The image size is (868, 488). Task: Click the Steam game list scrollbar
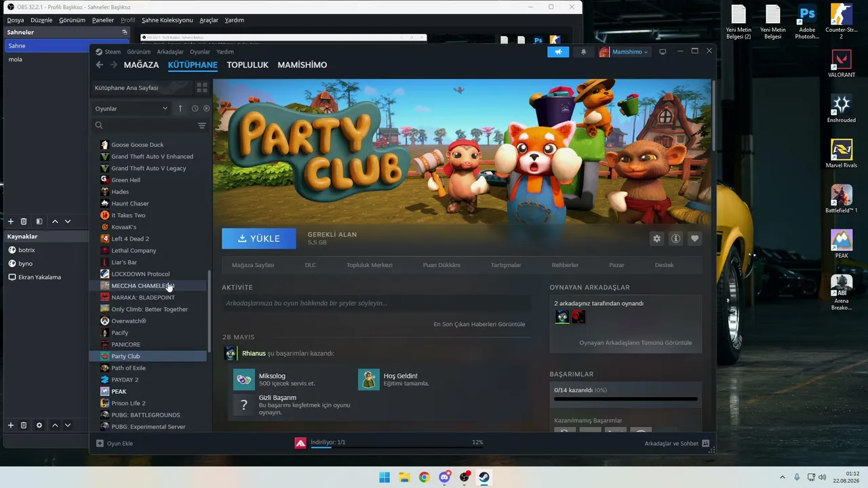[209, 310]
